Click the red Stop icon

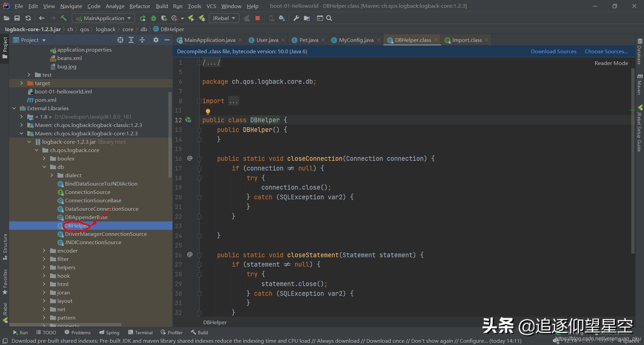point(258,18)
